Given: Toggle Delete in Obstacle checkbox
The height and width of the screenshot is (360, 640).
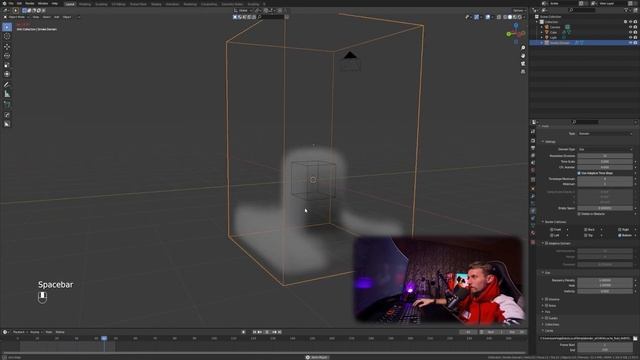Looking at the screenshot, I should pyautogui.click(x=579, y=214).
